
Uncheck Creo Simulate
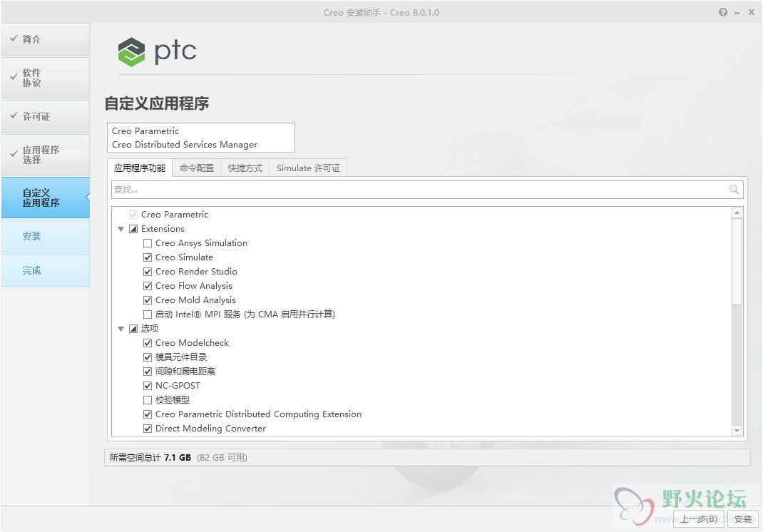point(148,257)
